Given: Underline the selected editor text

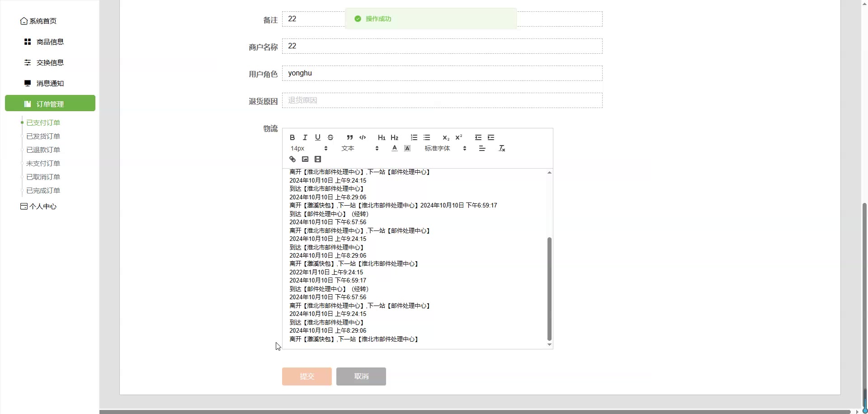Looking at the screenshot, I should coord(318,137).
